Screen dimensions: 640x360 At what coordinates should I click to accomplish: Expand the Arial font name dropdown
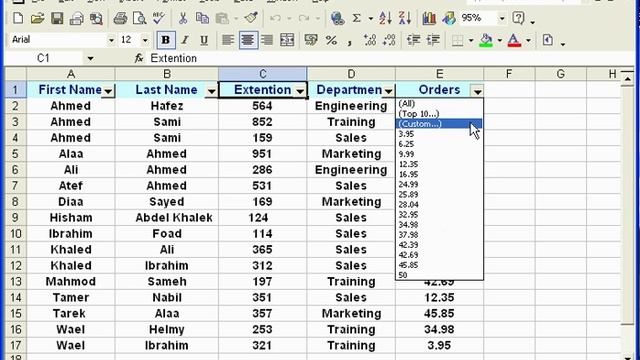click(x=111, y=40)
